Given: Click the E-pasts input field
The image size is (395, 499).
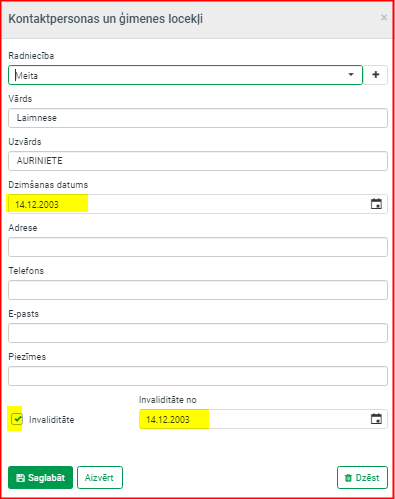Looking at the screenshot, I should (x=198, y=333).
